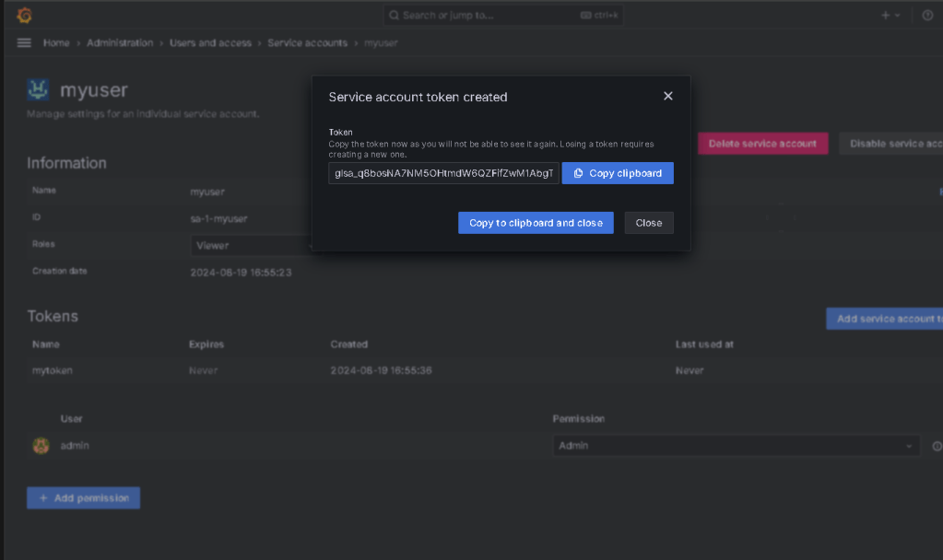Select the mytoken row name

[x=53, y=371]
